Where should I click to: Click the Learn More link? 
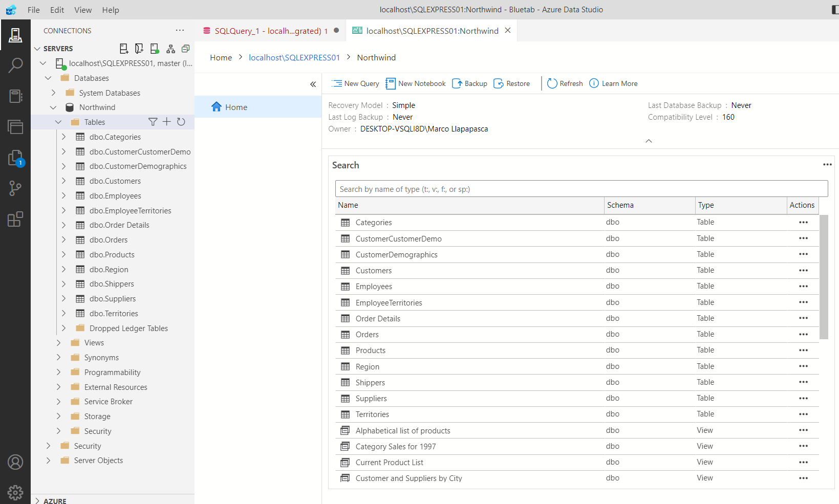click(x=613, y=83)
